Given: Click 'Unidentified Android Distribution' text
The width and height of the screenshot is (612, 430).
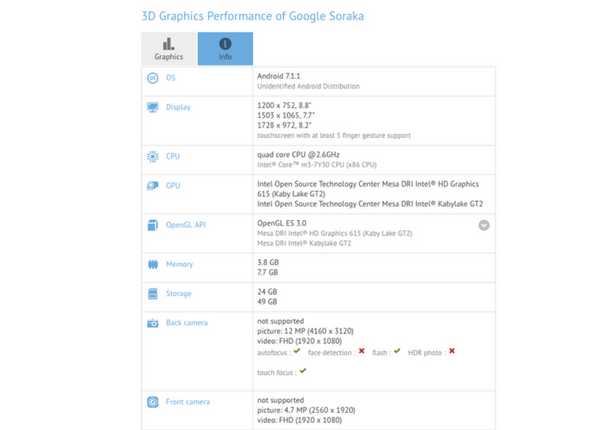Looking at the screenshot, I should [x=308, y=86].
